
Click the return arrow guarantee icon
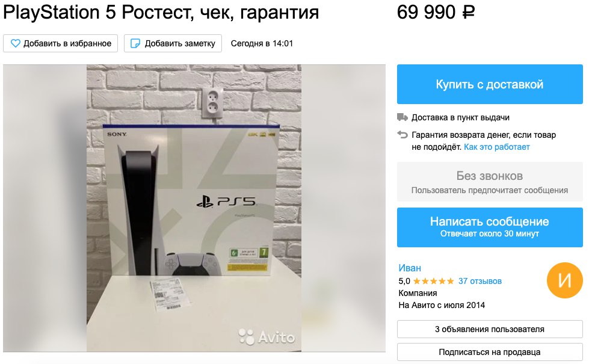[402, 135]
